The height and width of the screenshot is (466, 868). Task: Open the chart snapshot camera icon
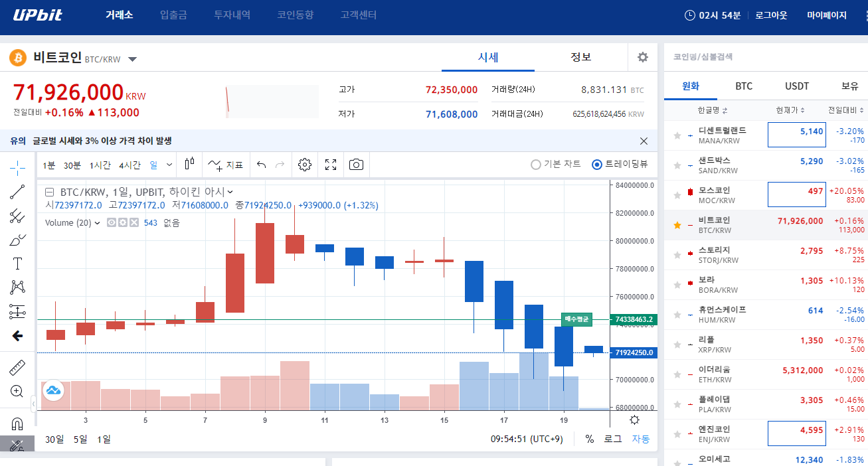(357, 165)
